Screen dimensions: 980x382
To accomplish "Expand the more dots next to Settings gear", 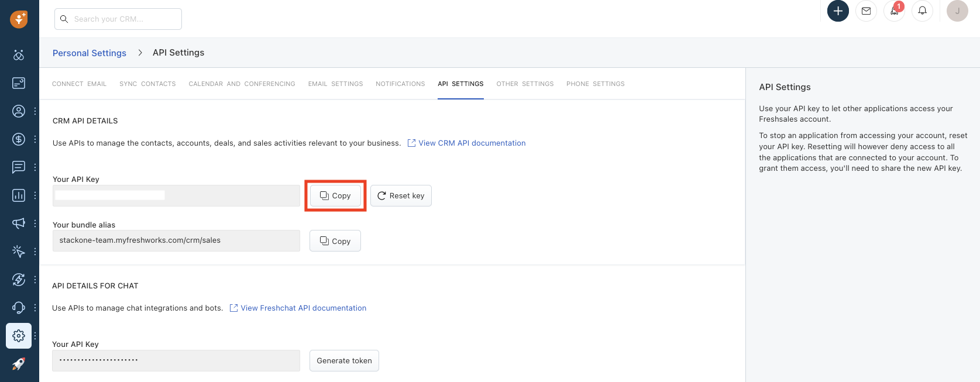I will (x=35, y=336).
